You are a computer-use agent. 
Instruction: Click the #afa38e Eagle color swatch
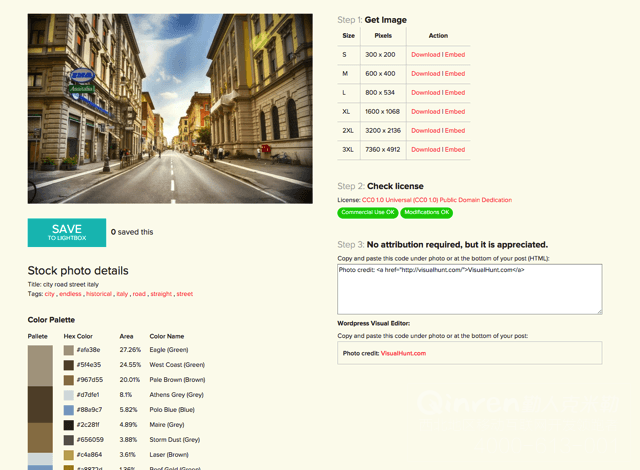[69, 350]
